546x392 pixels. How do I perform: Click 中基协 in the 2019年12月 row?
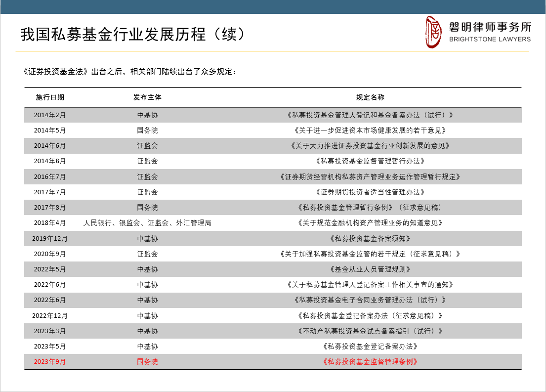point(147,239)
